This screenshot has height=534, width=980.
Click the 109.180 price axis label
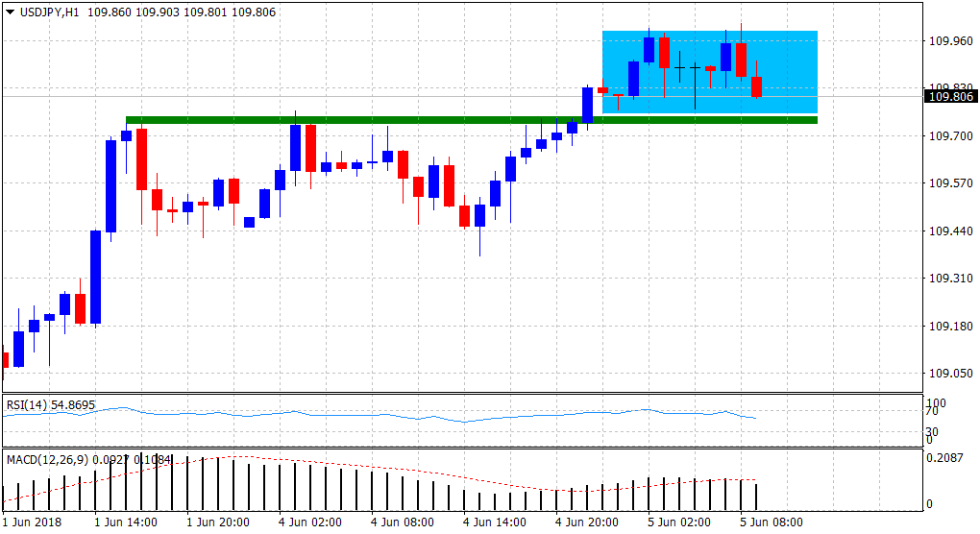(x=947, y=327)
